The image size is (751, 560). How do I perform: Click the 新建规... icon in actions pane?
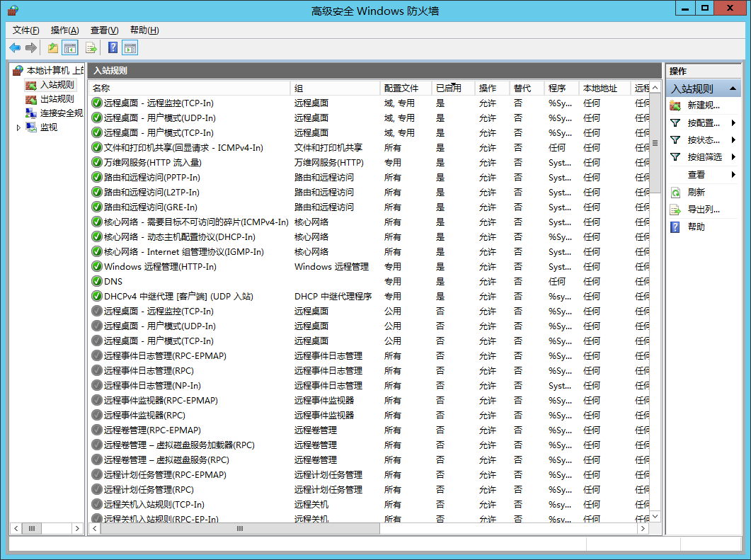coord(675,105)
